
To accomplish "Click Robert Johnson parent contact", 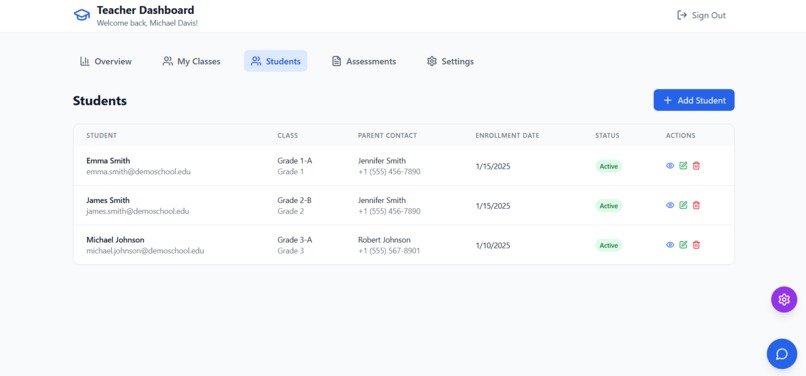I will (384, 240).
